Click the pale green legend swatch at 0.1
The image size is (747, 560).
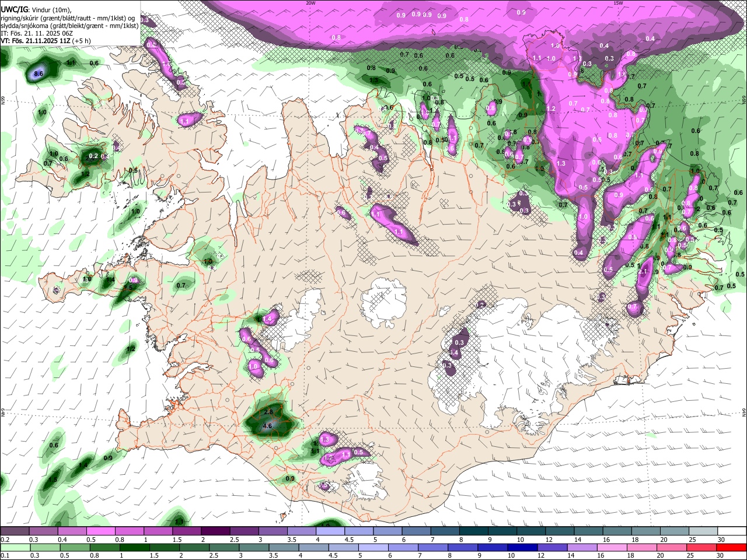(x=15, y=548)
